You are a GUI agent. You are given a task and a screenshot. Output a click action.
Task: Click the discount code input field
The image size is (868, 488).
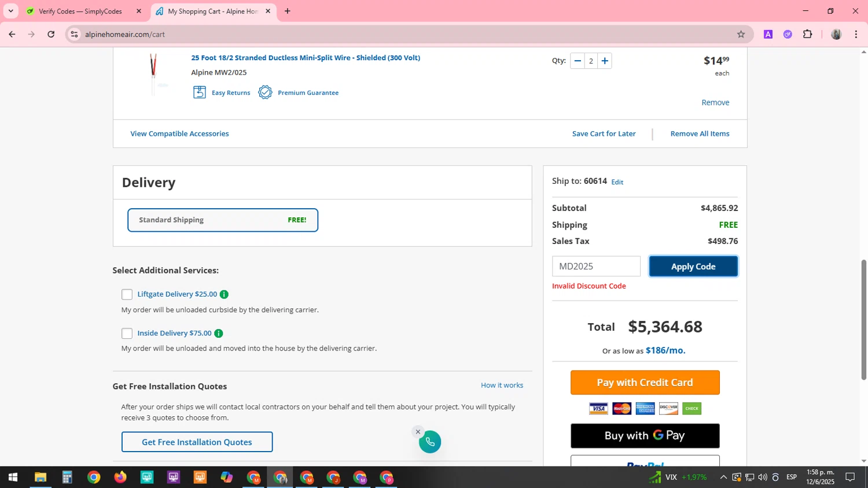click(596, 267)
